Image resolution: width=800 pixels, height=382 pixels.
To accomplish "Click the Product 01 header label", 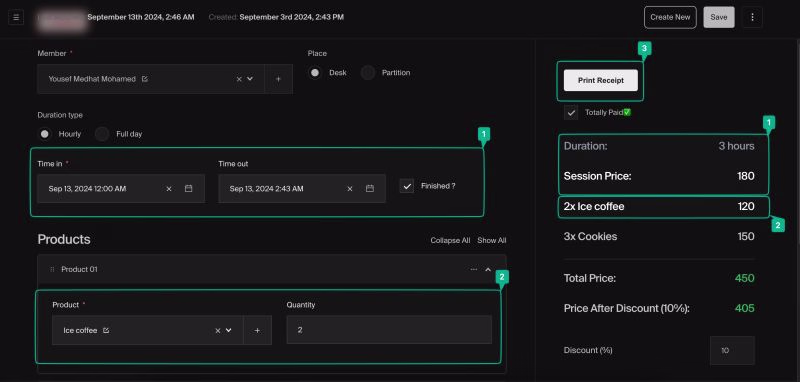I will 79,269.
